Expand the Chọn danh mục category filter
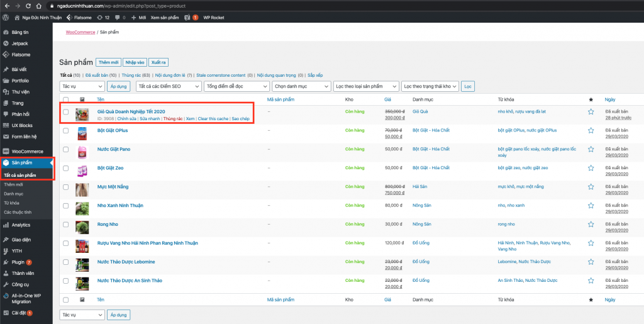 301,86
